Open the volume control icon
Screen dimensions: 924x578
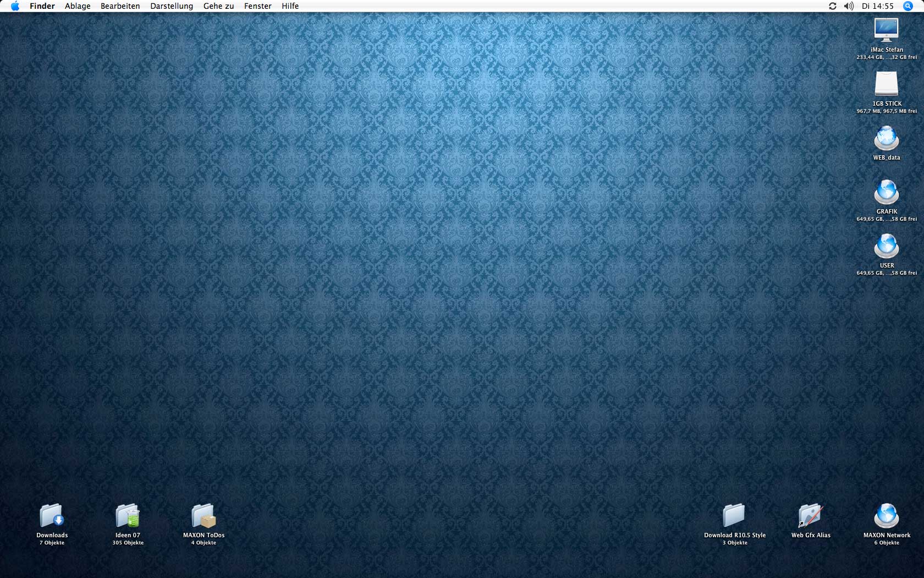click(x=849, y=6)
